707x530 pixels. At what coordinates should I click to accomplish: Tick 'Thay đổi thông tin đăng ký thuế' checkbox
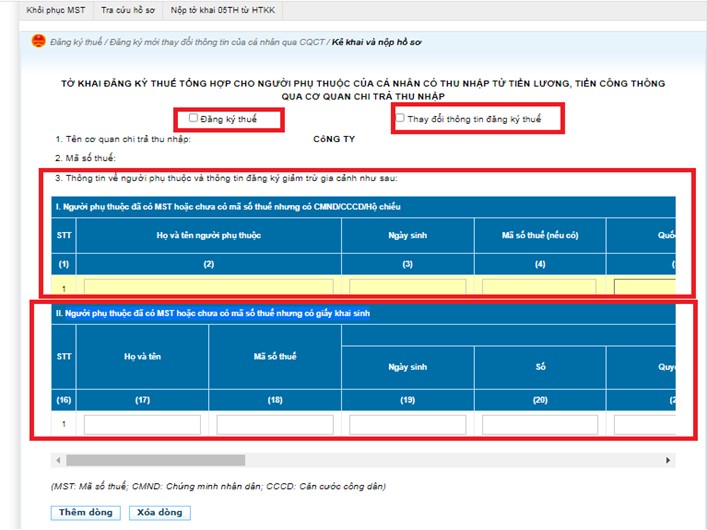pyautogui.click(x=400, y=118)
